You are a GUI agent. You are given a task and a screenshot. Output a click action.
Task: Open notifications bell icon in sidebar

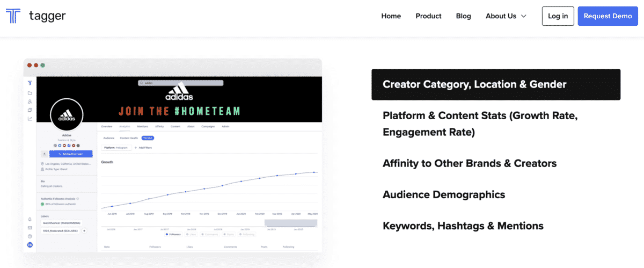[30, 219]
